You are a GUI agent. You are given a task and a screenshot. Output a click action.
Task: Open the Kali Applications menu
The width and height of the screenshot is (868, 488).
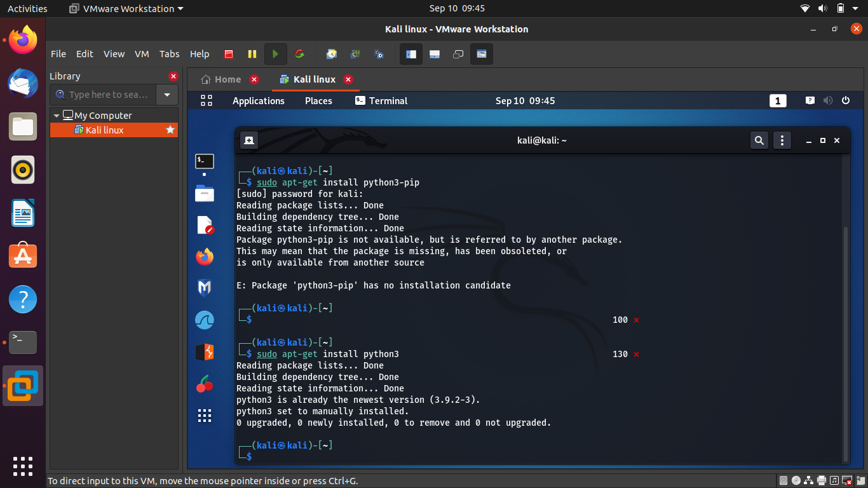tap(258, 100)
